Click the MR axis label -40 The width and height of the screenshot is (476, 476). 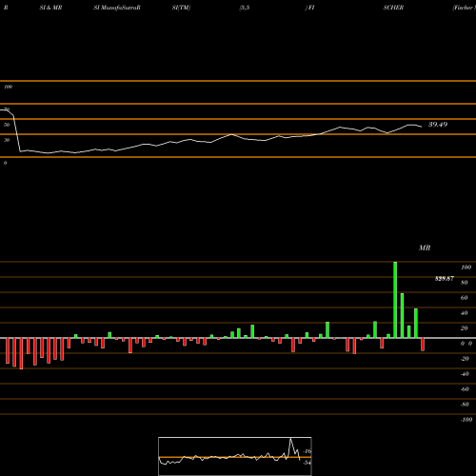[x=465, y=374]
